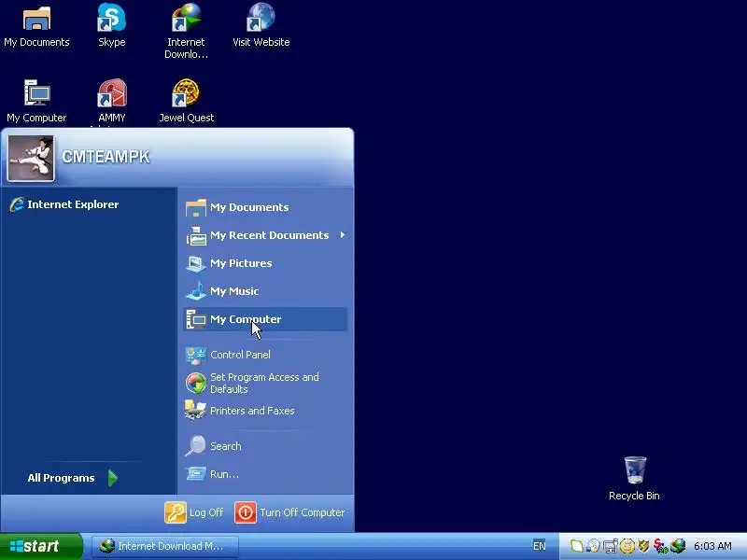
Task: Expand the My Recent Documents submenu arrow
Action: click(x=343, y=235)
